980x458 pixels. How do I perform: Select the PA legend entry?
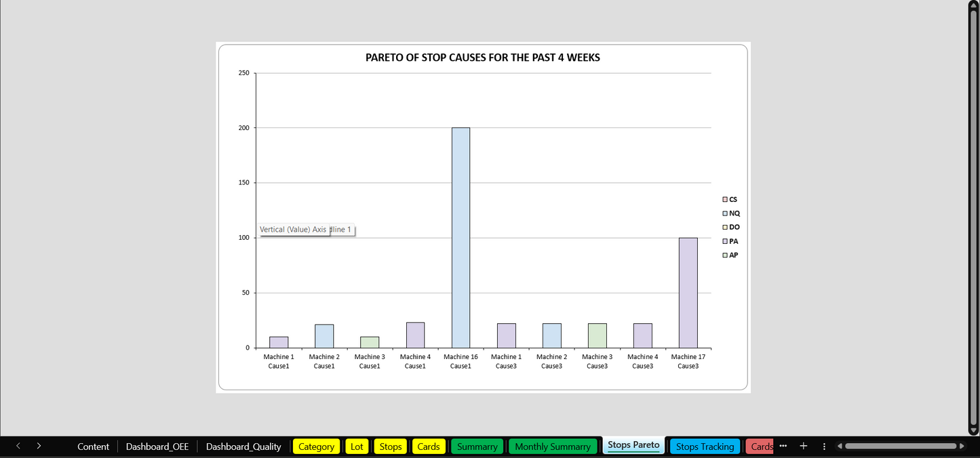(x=733, y=241)
